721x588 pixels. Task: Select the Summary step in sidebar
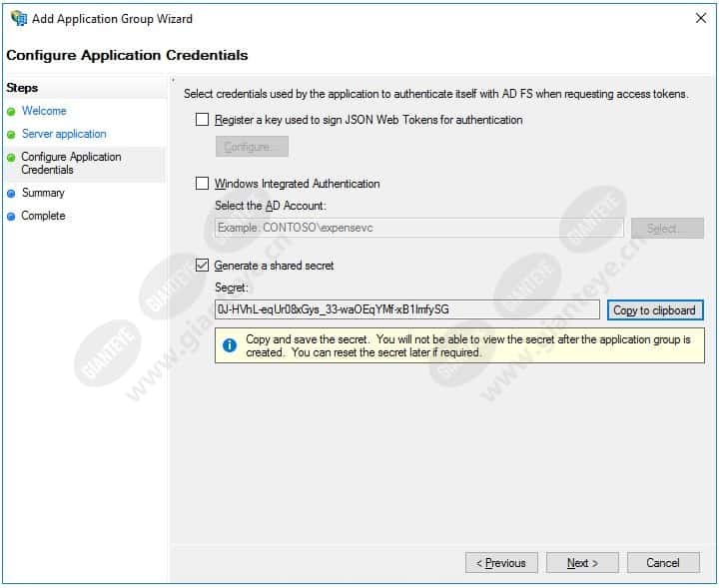click(43, 193)
